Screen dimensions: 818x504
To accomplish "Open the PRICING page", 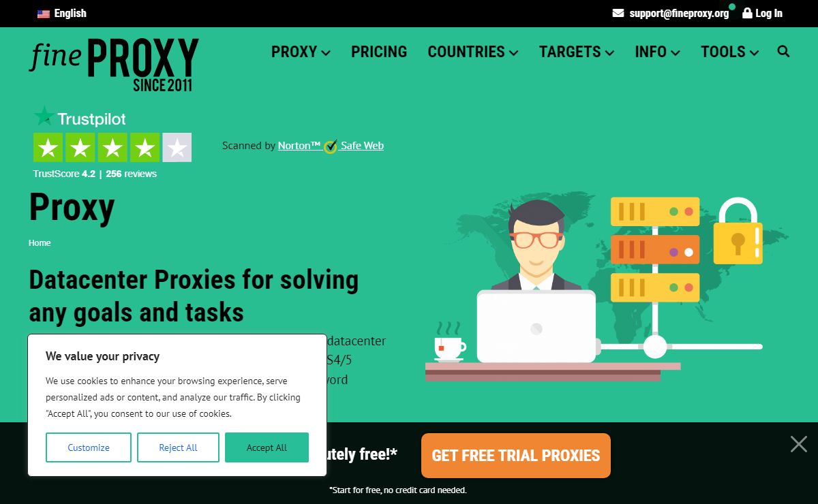I will click(x=379, y=52).
